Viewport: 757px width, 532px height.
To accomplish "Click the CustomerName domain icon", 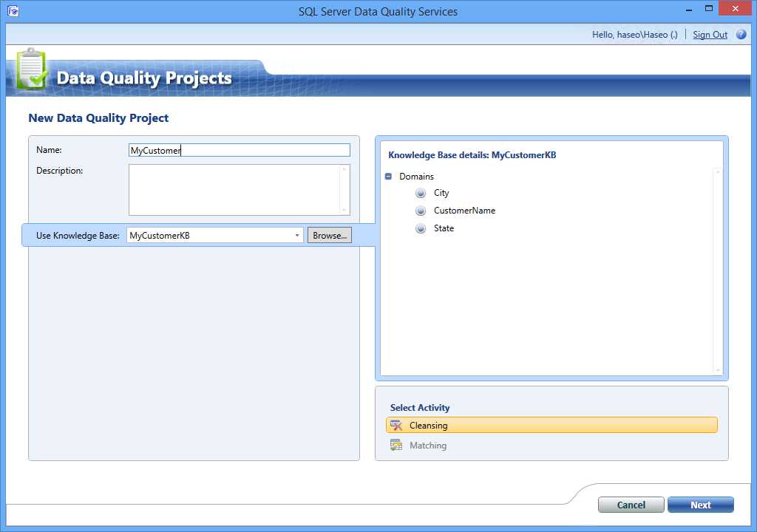I will tap(421, 211).
